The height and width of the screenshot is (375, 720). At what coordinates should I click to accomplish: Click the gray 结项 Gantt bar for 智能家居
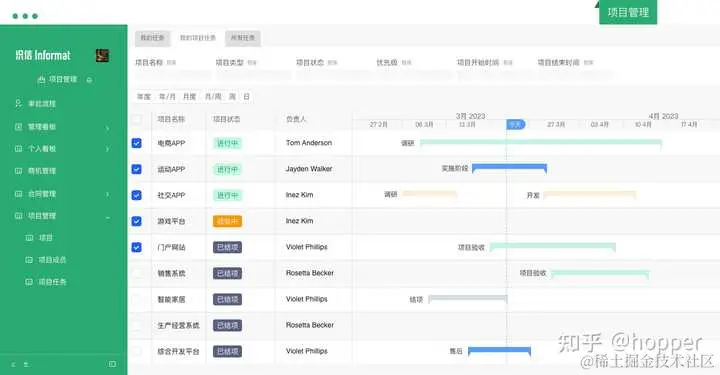point(468,299)
